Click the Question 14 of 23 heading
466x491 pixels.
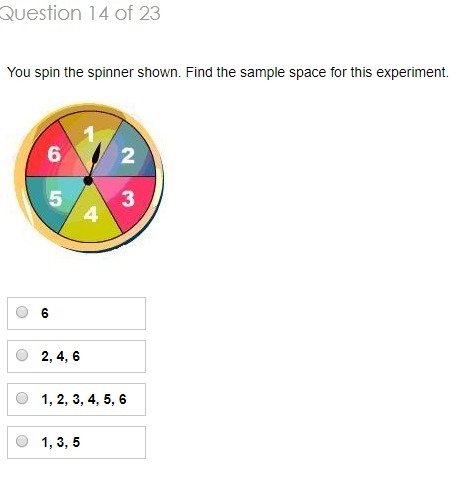[80, 13]
